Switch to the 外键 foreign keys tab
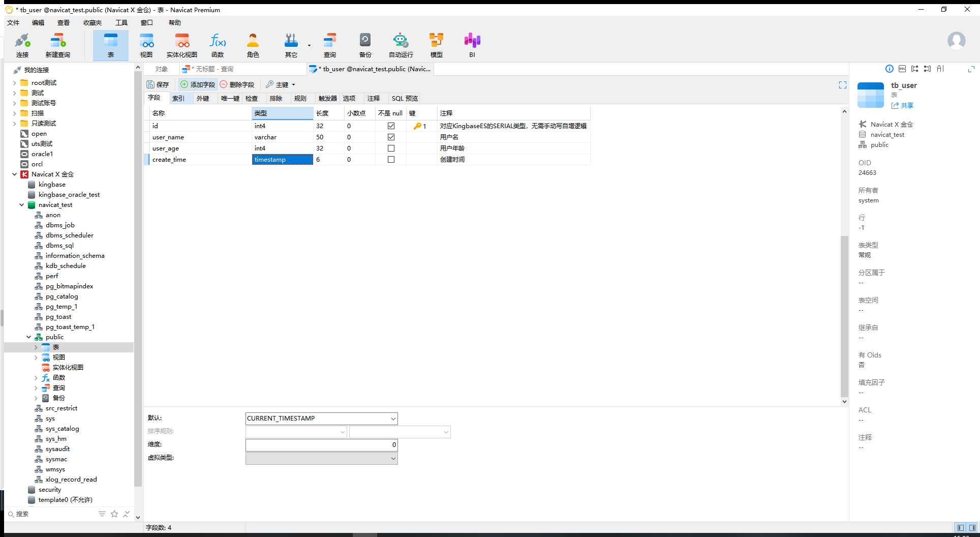This screenshot has height=537, width=980. [203, 99]
